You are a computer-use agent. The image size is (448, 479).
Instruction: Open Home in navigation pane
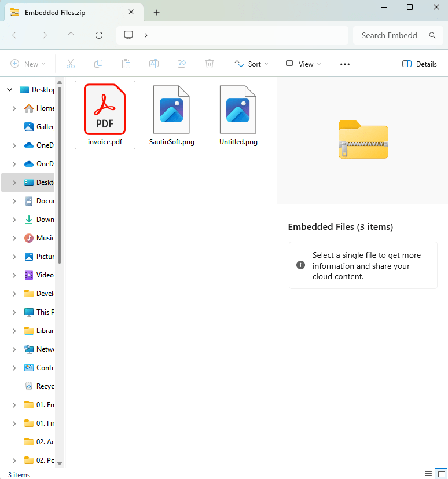tap(39, 108)
